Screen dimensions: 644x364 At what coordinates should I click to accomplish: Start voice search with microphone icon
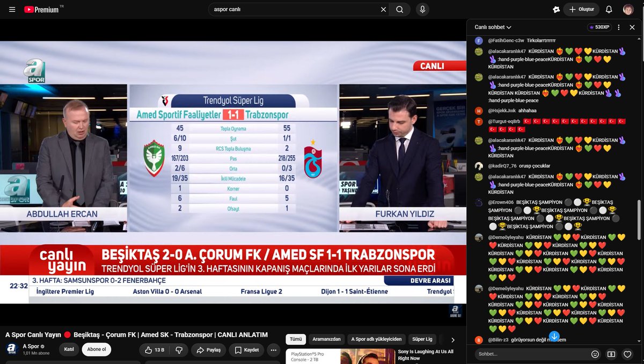422,10
